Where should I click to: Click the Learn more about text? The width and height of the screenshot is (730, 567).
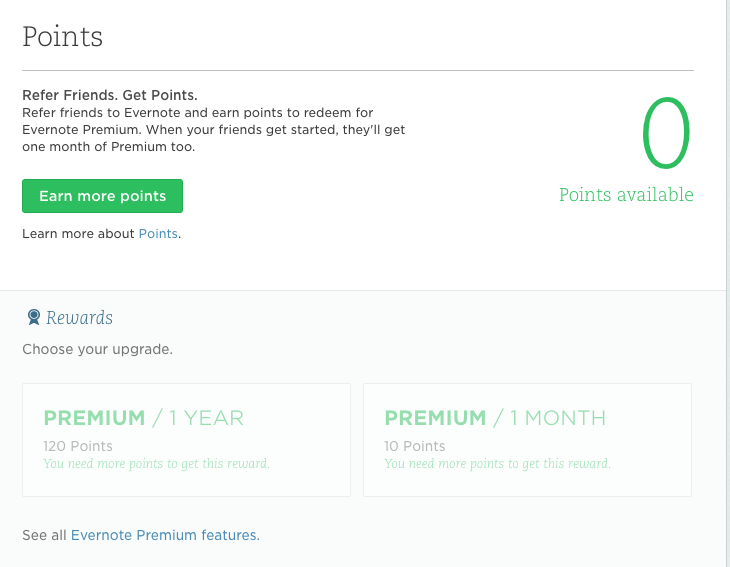coord(79,234)
